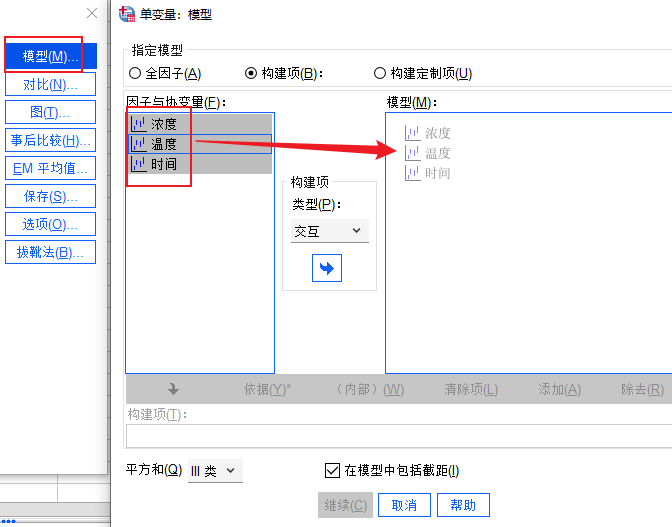Click the 添加(A) button

click(x=559, y=389)
